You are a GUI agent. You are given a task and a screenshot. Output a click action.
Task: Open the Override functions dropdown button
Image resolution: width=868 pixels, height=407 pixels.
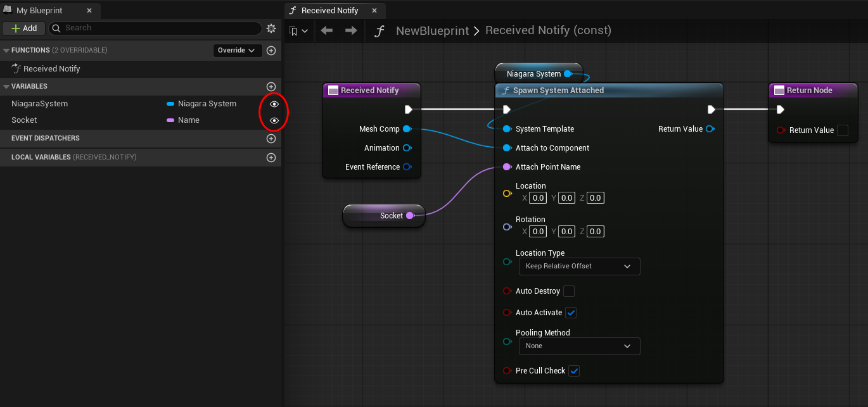[x=237, y=51]
